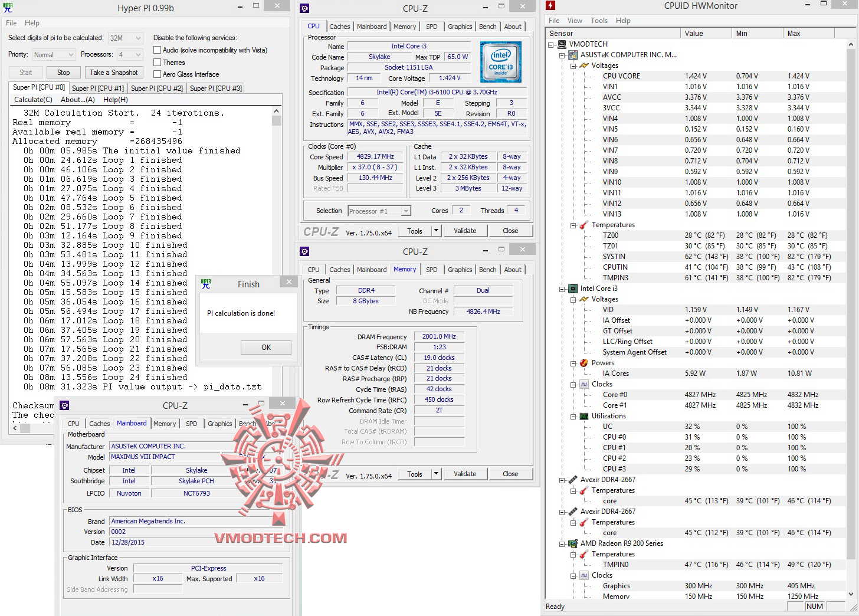Click OK in the Finish dialog
Screen dimensions: 859x616
coord(266,348)
